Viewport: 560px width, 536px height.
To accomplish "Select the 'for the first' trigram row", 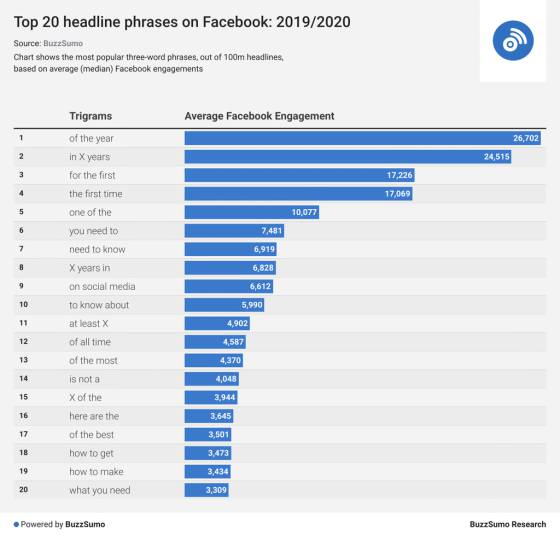I will (x=280, y=175).
